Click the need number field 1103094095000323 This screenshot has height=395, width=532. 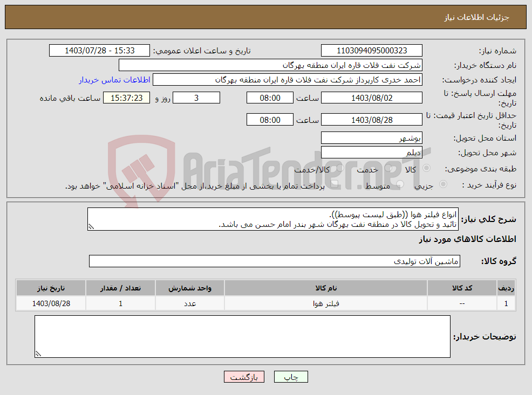pos(372,51)
